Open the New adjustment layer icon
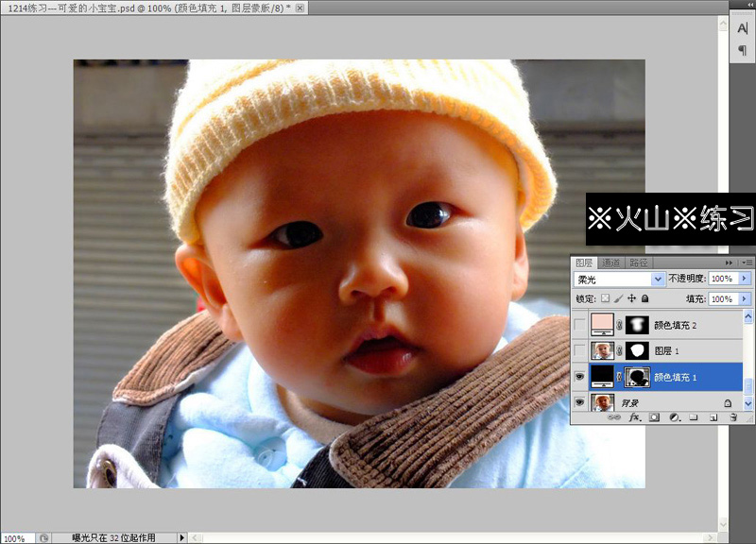Screen dimensions: 756x544 point(675,418)
